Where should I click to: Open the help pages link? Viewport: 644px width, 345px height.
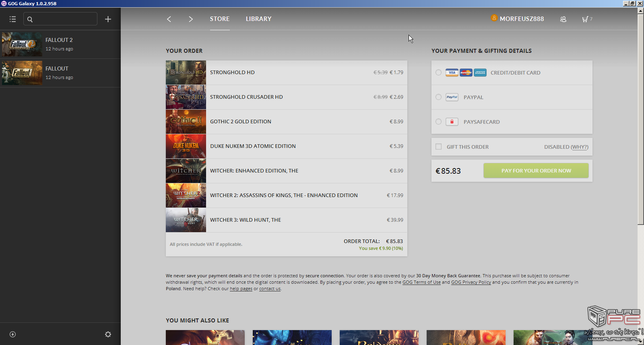tap(241, 289)
